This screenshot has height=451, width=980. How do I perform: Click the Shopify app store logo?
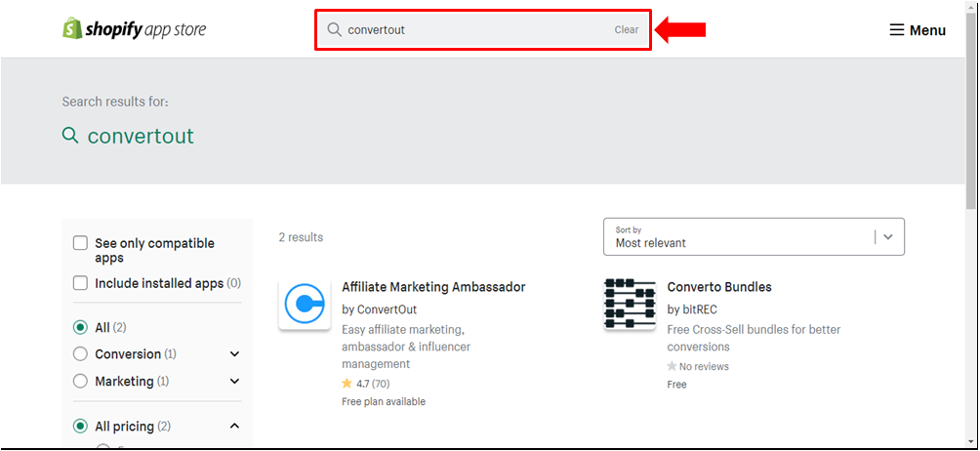click(x=134, y=28)
